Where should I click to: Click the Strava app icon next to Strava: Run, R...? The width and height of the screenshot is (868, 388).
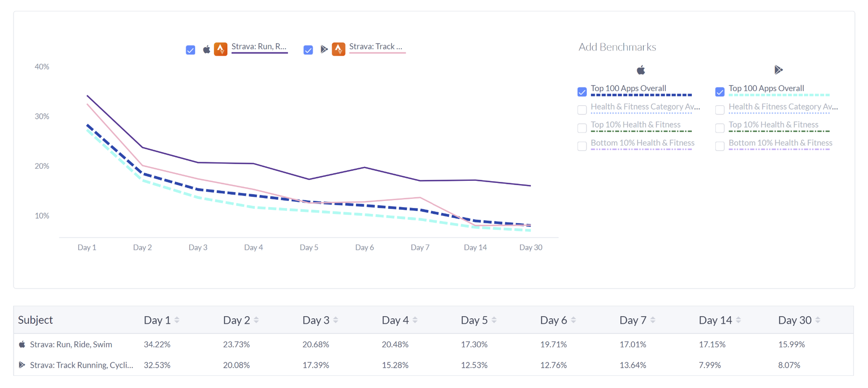tap(221, 49)
